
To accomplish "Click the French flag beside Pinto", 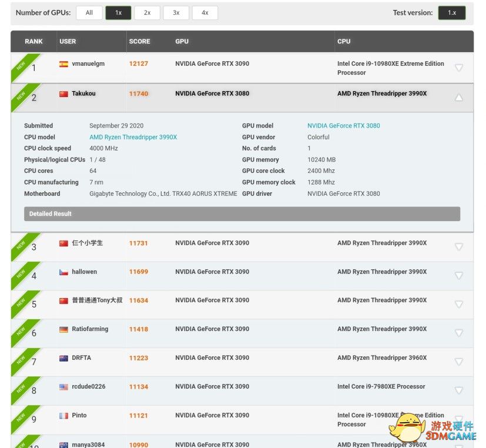I will pyautogui.click(x=63, y=416).
